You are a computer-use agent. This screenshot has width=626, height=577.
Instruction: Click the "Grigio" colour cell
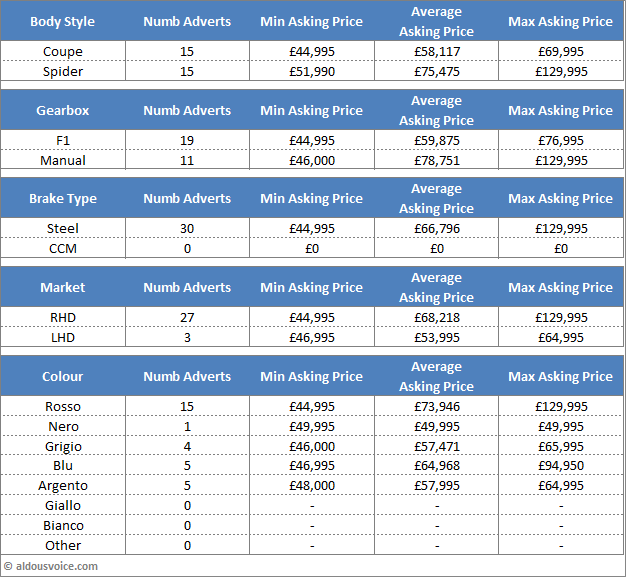63,447
